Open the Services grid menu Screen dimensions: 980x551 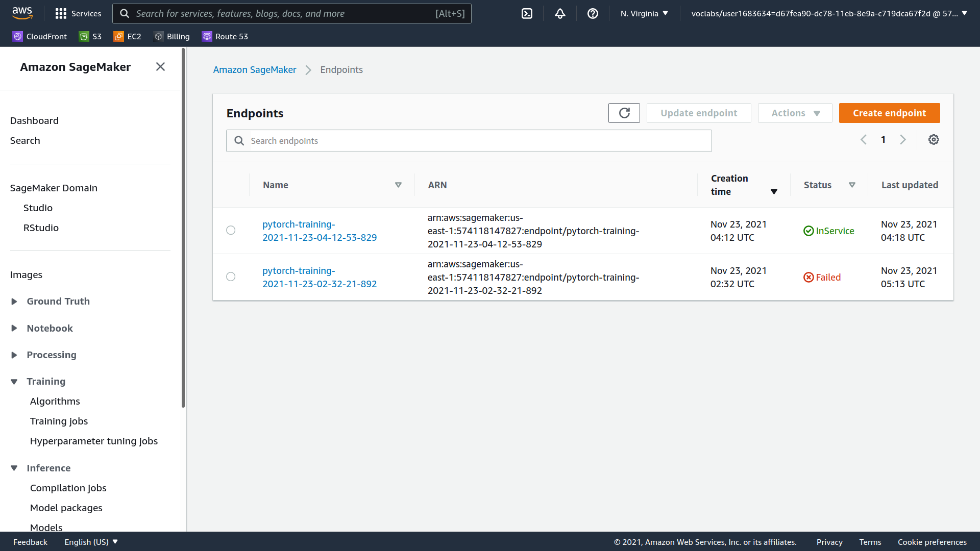click(x=78, y=14)
